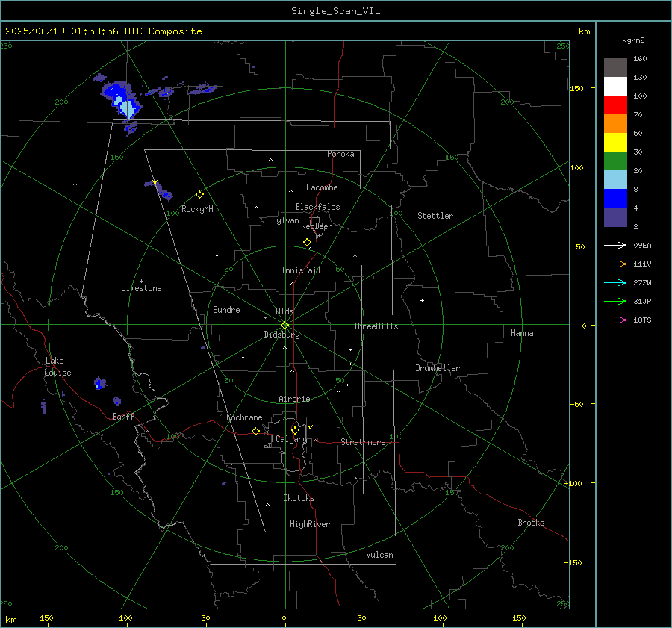The width and height of the screenshot is (672, 628).
Task: Click the Banff label
Action: coord(123,417)
